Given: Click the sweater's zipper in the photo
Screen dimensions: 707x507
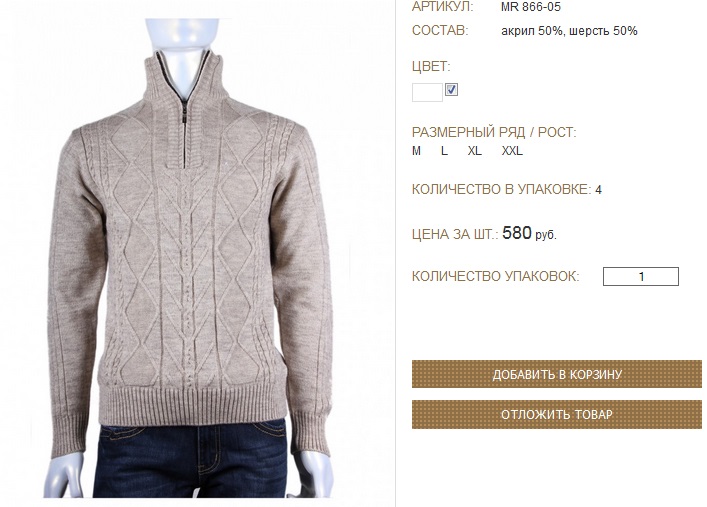Looking at the screenshot, I should pos(185,117).
